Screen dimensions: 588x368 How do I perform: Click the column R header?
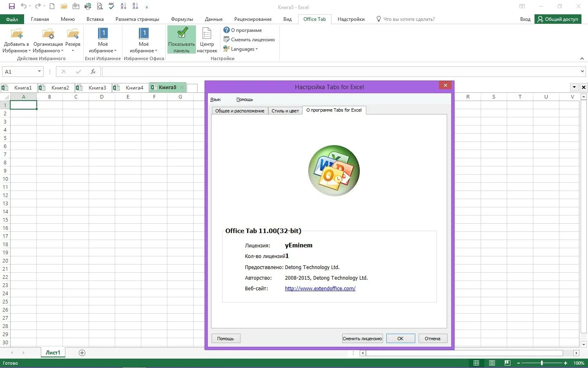[x=468, y=97]
